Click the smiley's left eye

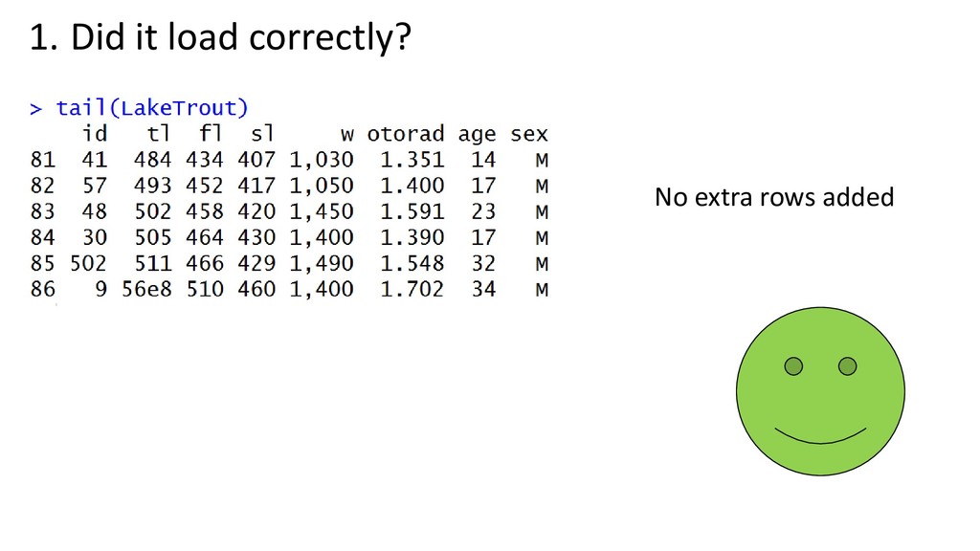[793, 366]
